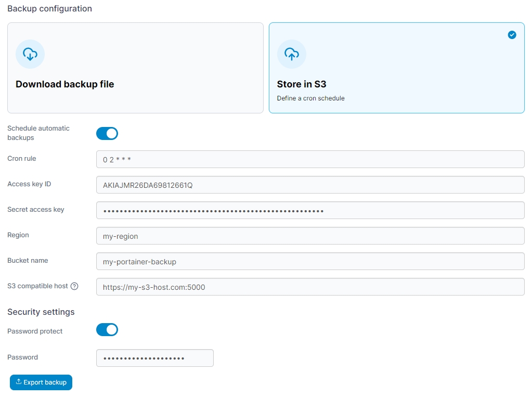The width and height of the screenshot is (532, 397).
Task: Click into the Secret access key field
Action: (310, 210)
